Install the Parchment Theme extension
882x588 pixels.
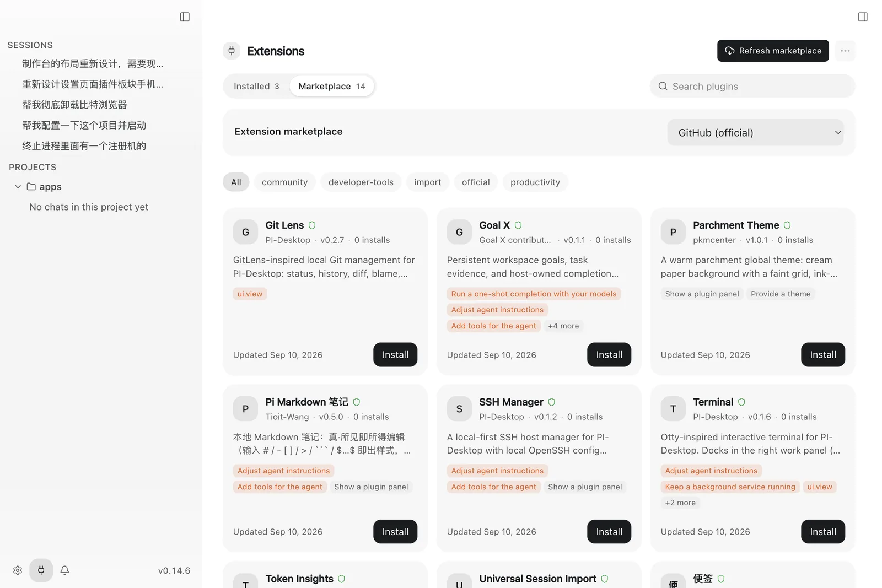point(823,355)
